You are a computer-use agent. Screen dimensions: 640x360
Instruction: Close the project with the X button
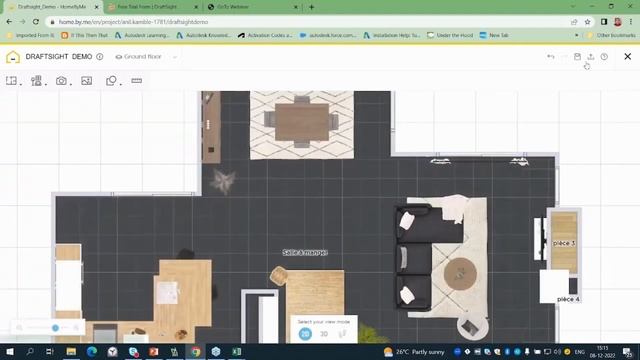tap(628, 56)
